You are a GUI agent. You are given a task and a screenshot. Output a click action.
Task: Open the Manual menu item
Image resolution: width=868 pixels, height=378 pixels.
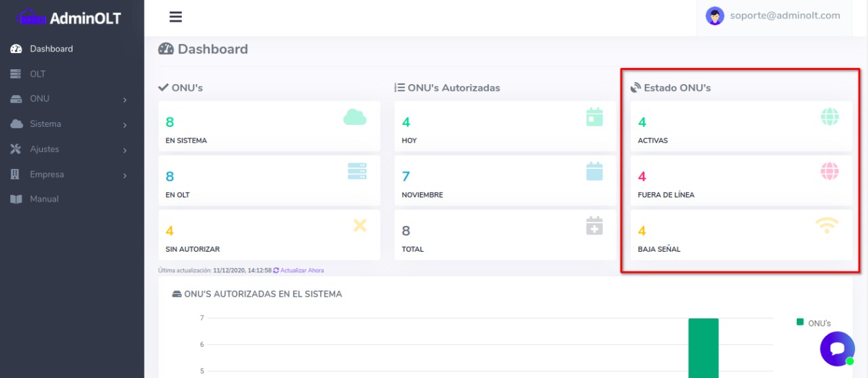tap(44, 200)
